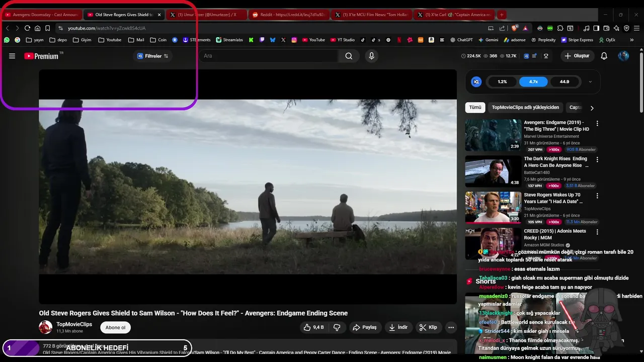Image resolution: width=644 pixels, height=362 pixels.
Task: Open the browser main hamburger menu
Action: [x=636, y=28]
